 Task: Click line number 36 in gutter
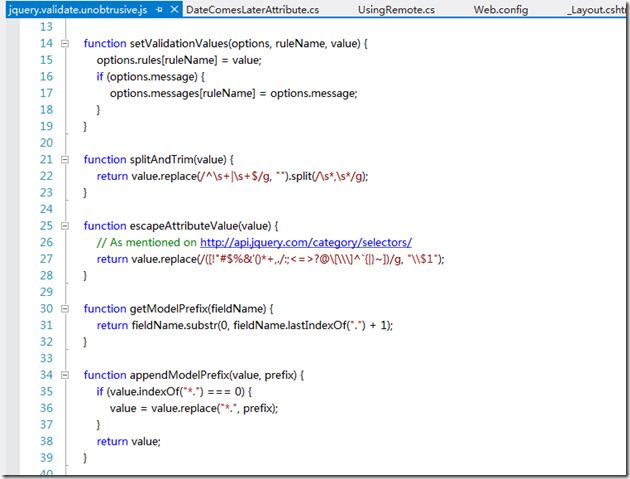coord(46,408)
